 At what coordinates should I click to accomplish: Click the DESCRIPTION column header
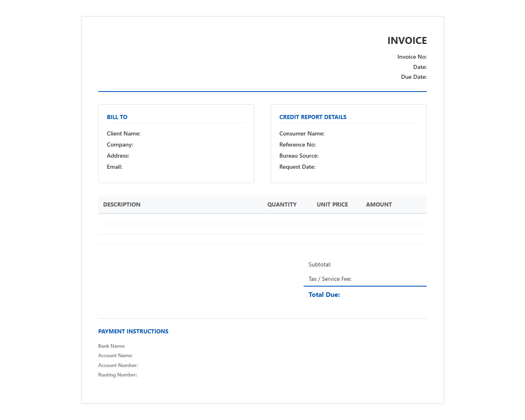(x=122, y=204)
